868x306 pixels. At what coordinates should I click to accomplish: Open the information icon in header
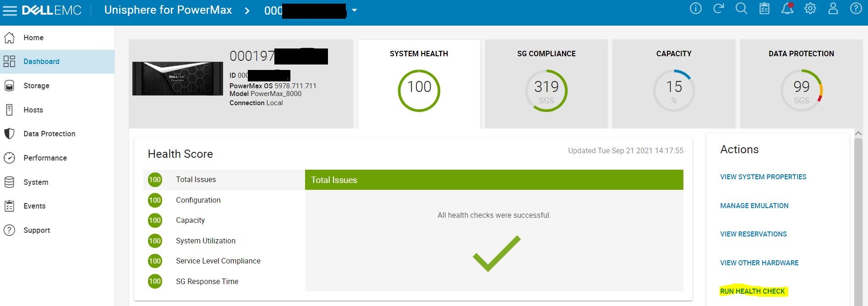point(695,9)
